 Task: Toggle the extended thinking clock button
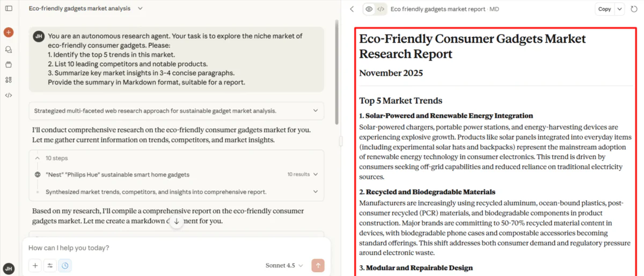65,265
